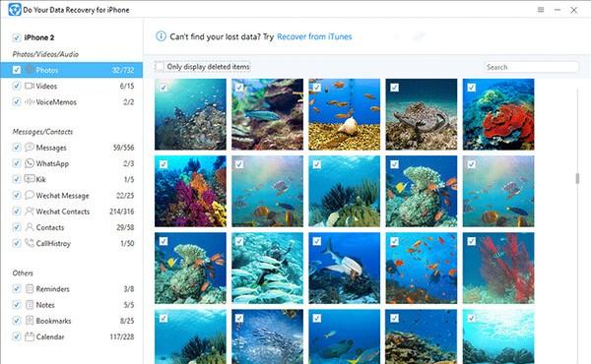Uncheck the iPhone 2 device checkbox
The height and width of the screenshot is (364, 591).
click(16, 37)
